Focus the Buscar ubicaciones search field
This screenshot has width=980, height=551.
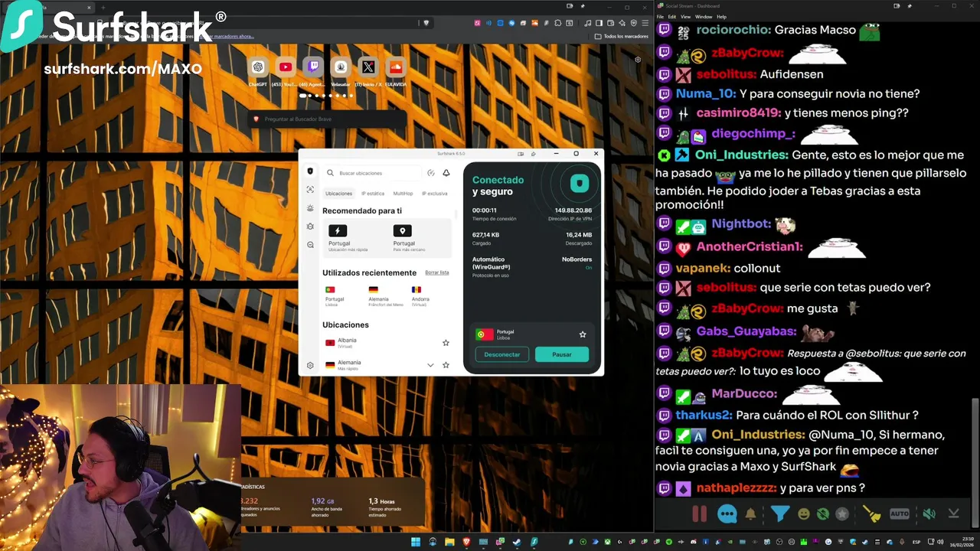pyautogui.click(x=372, y=173)
